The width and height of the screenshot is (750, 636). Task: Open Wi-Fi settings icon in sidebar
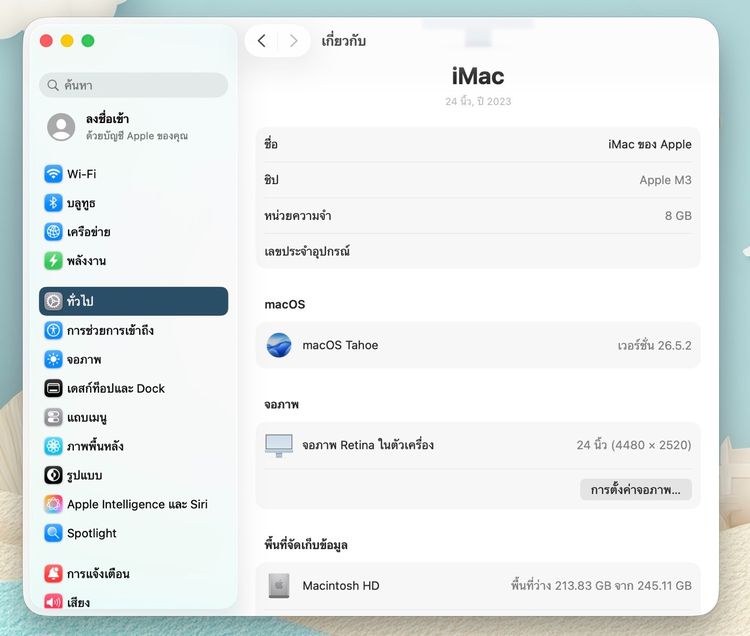(53, 174)
